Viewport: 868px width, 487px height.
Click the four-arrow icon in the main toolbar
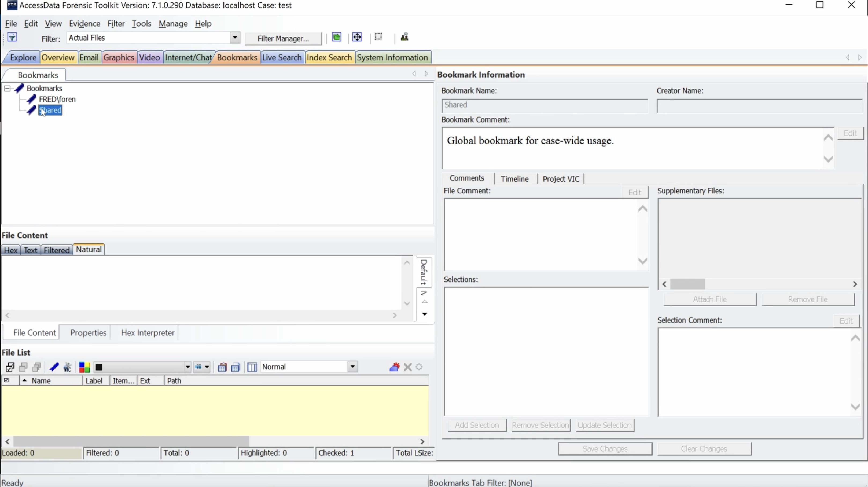(x=357, y=37)
